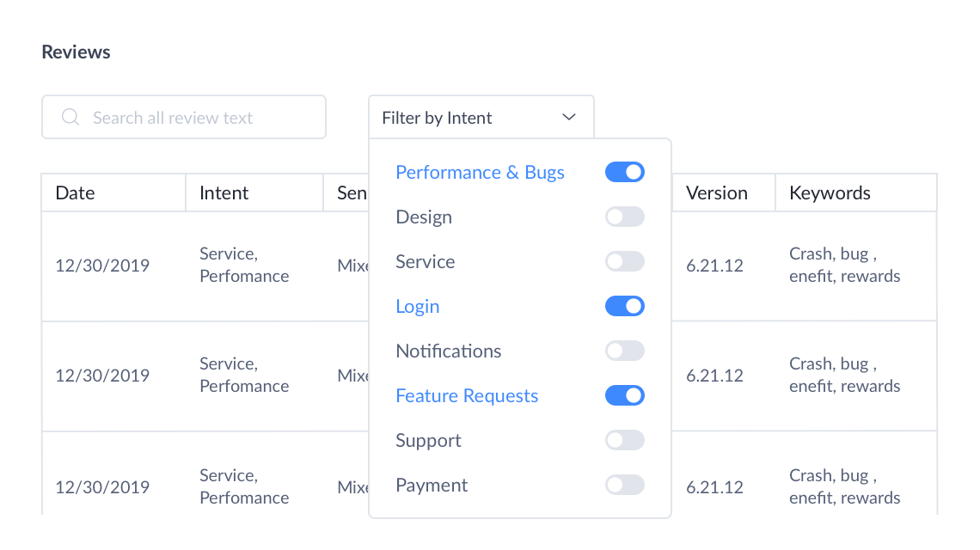Click the Version column header
This screenshot has width=980, height=550.
pyautogui.click(x=716, y=193)
